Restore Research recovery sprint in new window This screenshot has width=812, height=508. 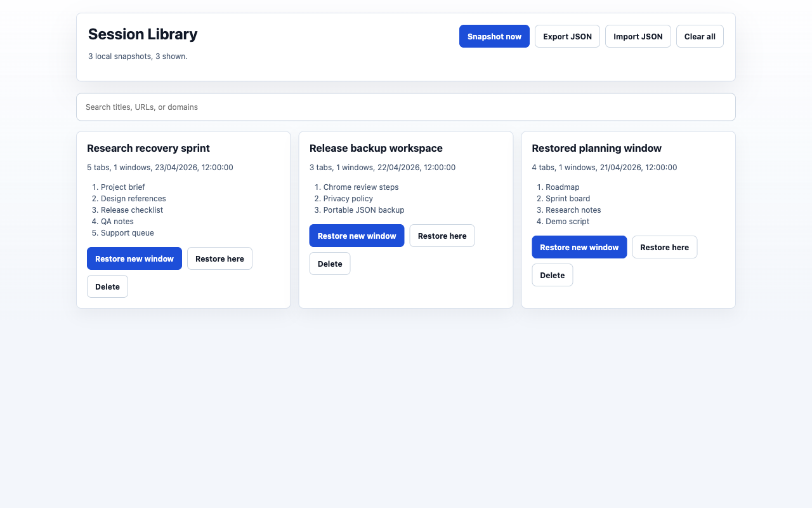134,258
